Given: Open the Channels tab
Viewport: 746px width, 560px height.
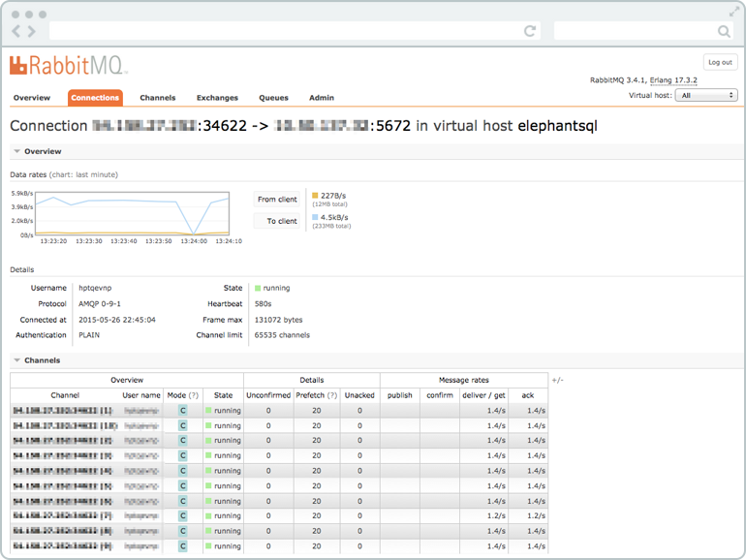Looking at the screenshot, I should tap(158, 98).
